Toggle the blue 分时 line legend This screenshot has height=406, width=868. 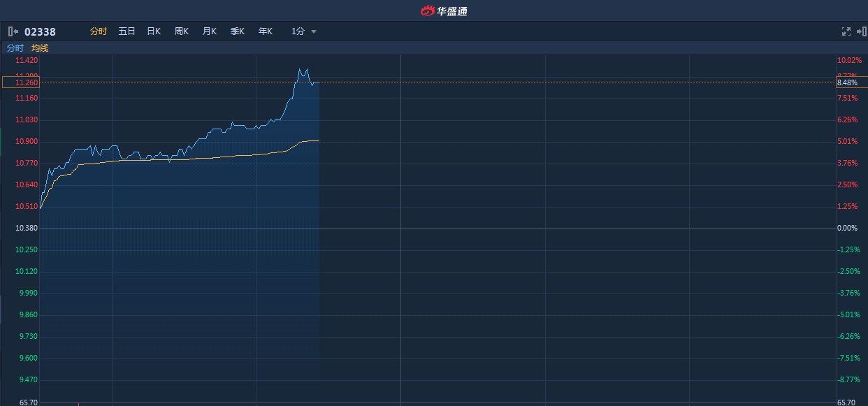tap(15, 48)
